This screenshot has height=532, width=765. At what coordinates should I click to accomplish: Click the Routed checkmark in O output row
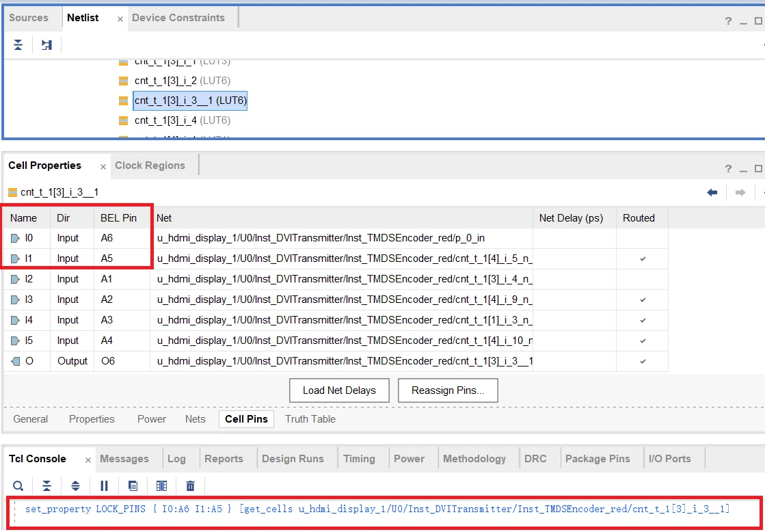(643, 361)
